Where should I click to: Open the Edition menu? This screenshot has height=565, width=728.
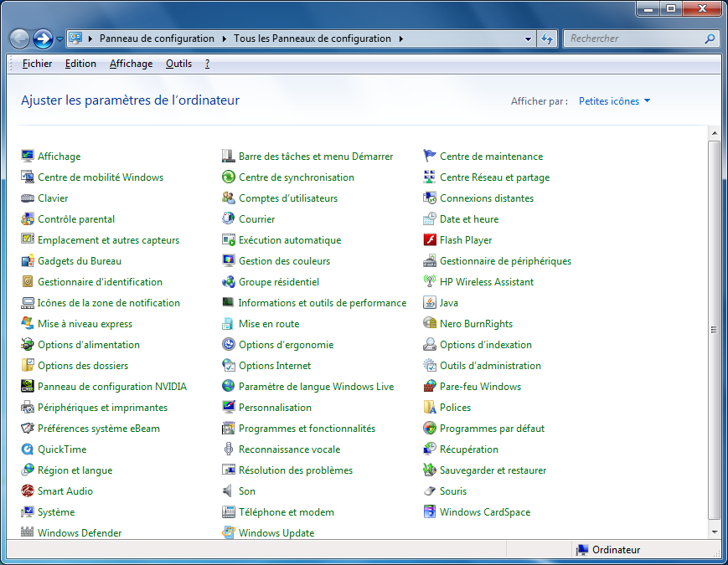click(x=80, y=64)
